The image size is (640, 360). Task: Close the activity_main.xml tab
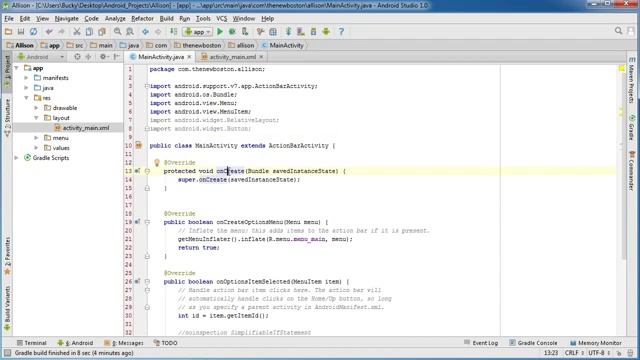(x=261, y=57)
